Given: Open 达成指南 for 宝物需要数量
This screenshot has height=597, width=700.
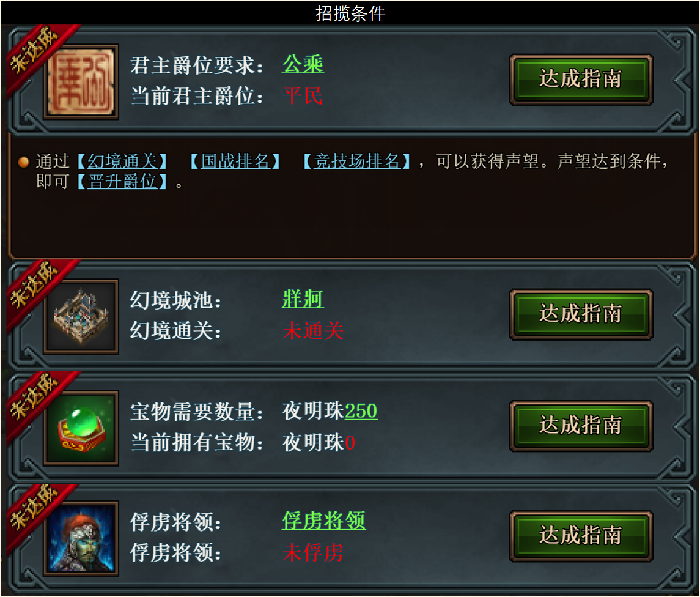Looking at the screenshot, I should pos(581,426).
